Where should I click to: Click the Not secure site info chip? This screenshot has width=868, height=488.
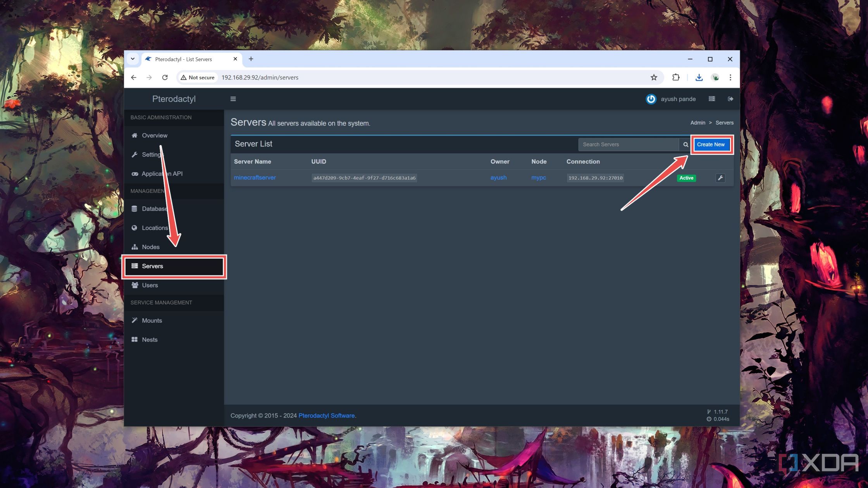pyautogui.click(x=198, y=77)
